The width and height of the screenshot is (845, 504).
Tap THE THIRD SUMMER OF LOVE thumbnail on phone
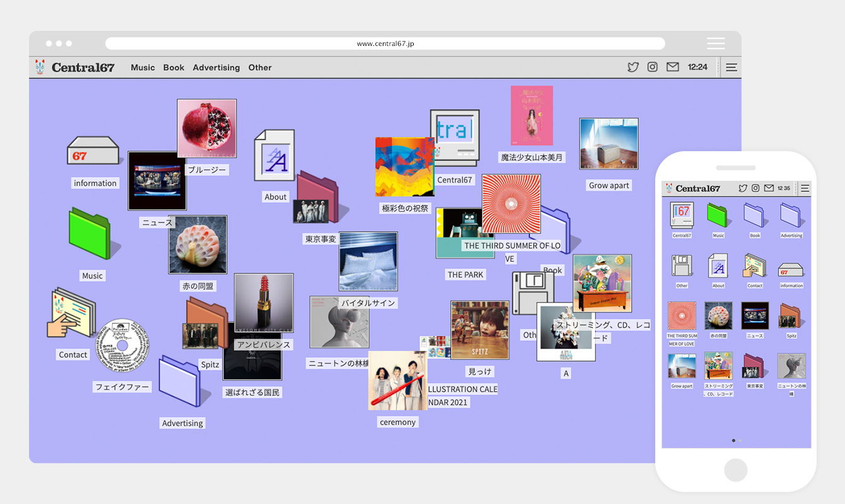[682, 316]
